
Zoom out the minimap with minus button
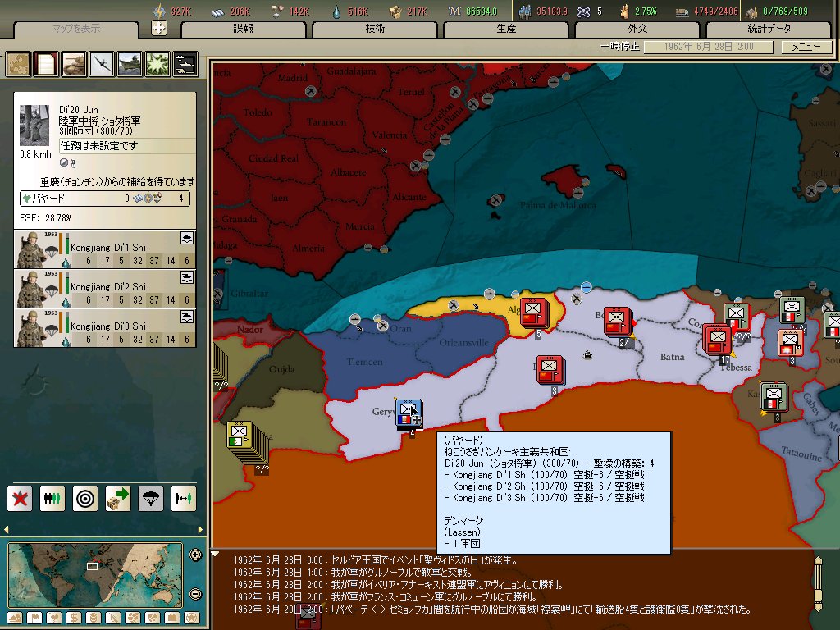coord(195,594)
